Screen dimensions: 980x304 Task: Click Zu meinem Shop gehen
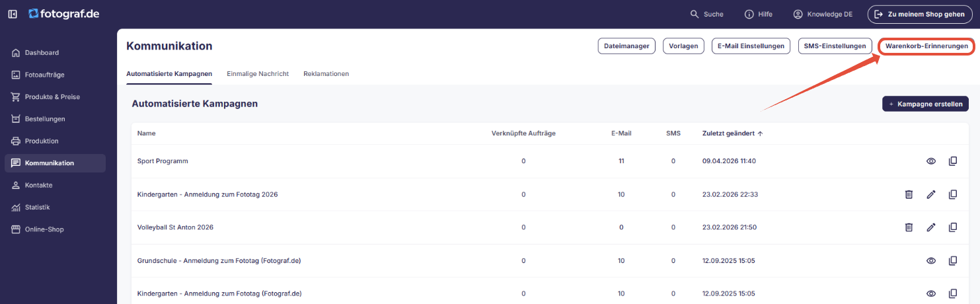pyautogui.click(x=920, y=14)
